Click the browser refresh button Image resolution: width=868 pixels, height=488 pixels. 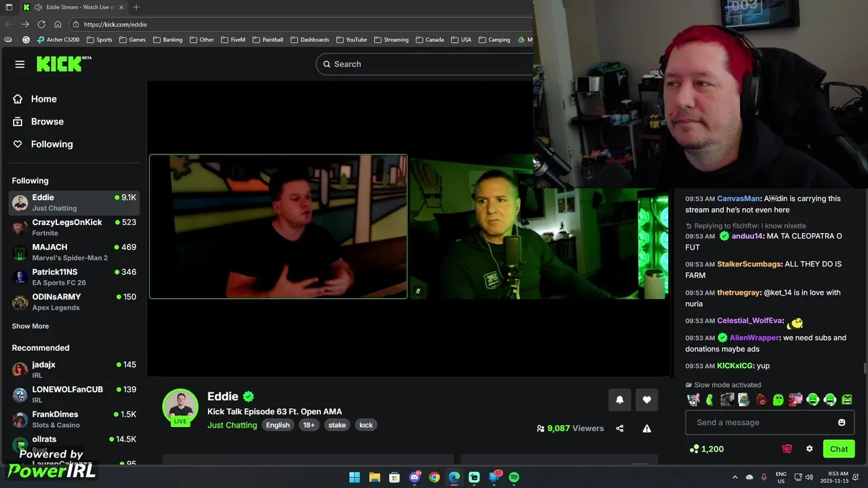pos(41,24)
